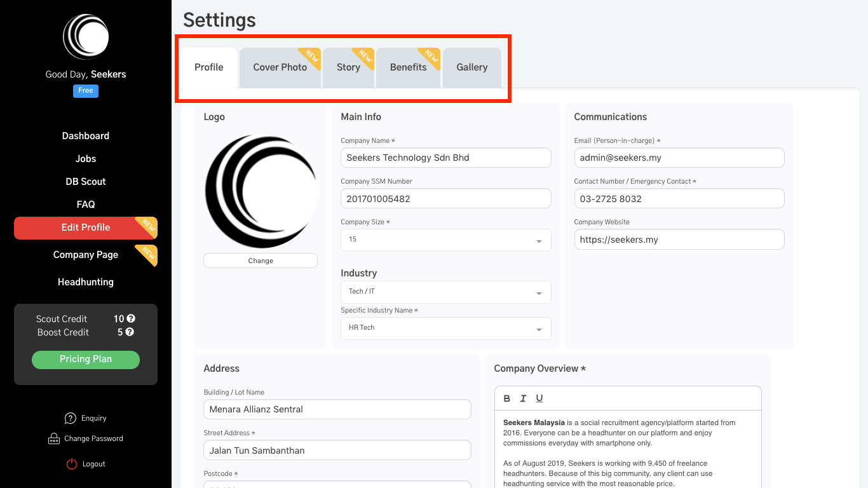This screenshot has width=868, height=488.
Task: Click the Change logo button
Action: (261, 261)
